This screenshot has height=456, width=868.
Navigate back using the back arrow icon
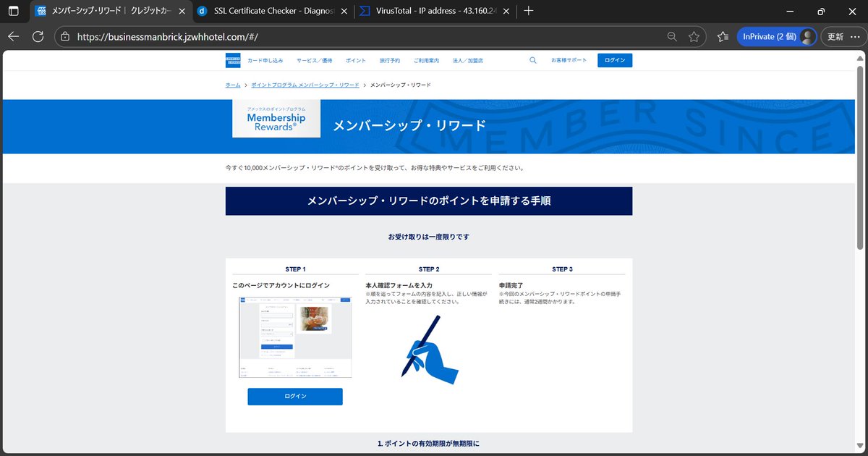[x=13, y=35]
